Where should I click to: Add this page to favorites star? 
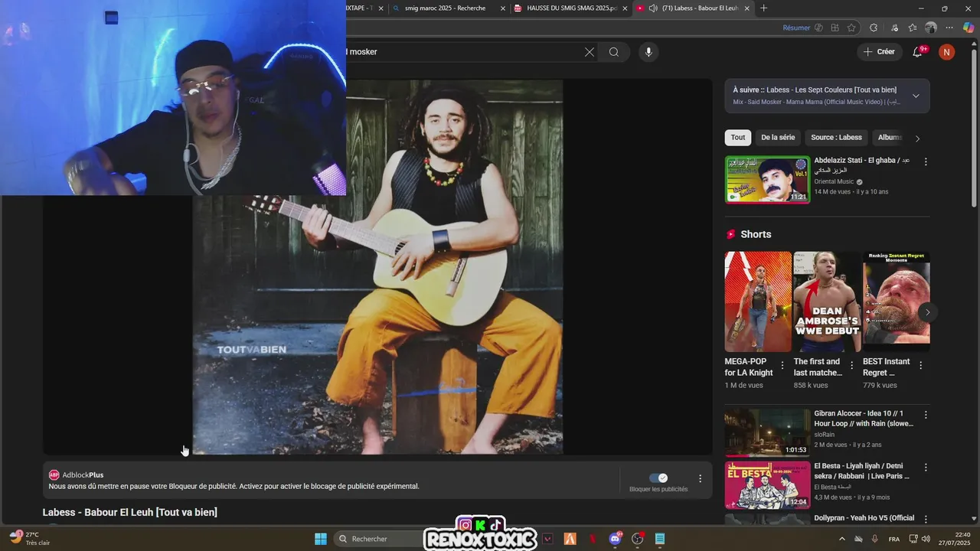851,28
